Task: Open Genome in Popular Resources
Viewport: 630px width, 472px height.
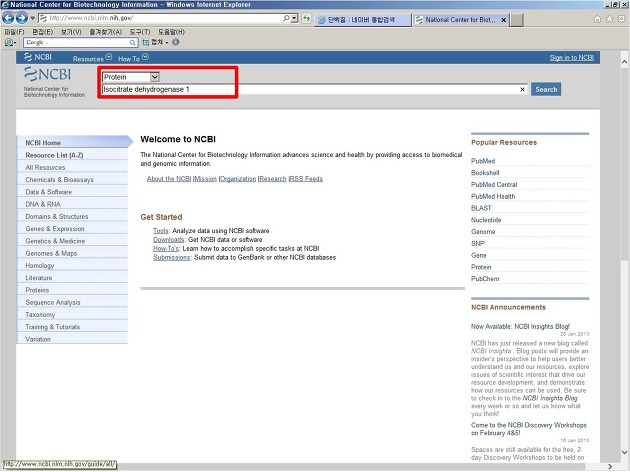Action: 483,232
